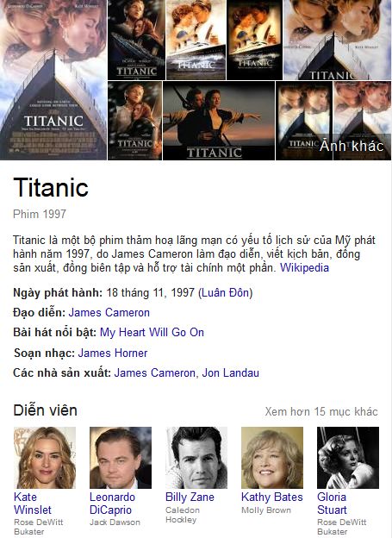The height and width of the screenshot is (538, 392).
Task: Select Gloria Stuart's cast photo
Action: pyautogui.click(x=348, y=458)
